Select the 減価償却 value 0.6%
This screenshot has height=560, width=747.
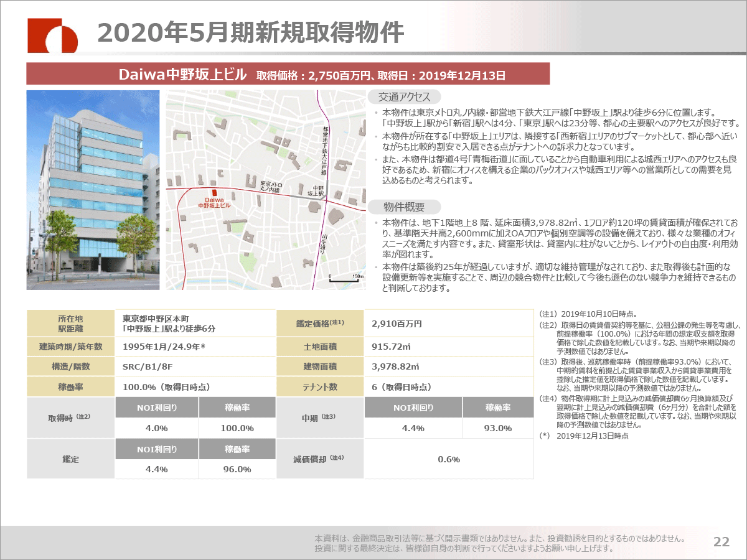click(448, 459)
